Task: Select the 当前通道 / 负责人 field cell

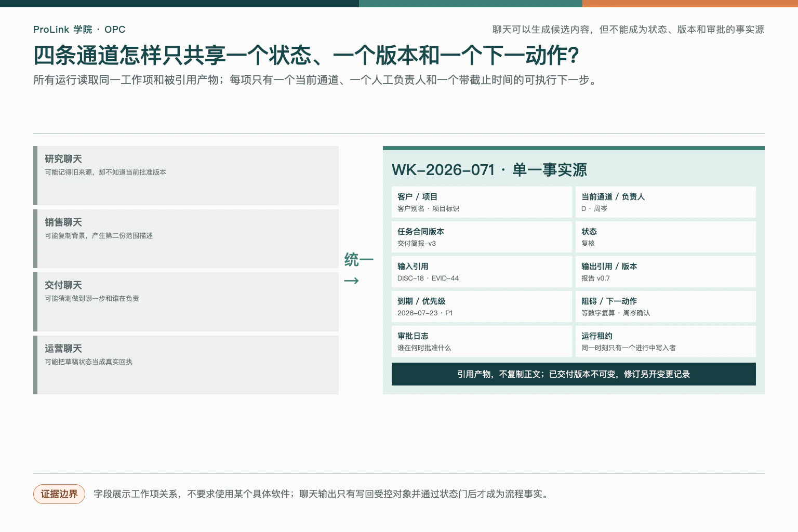Action: (x=666, y=202)
